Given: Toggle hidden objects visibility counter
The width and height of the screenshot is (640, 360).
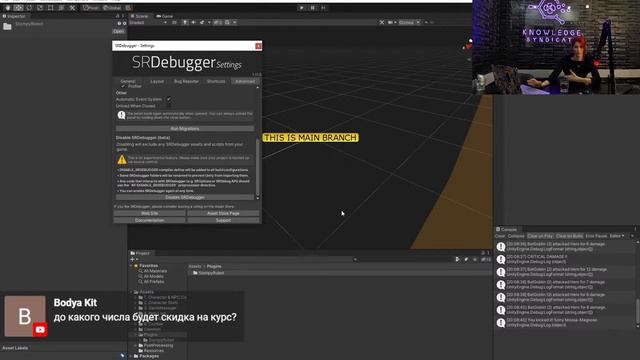Looking at the screenshot, I should click(218, 22).
